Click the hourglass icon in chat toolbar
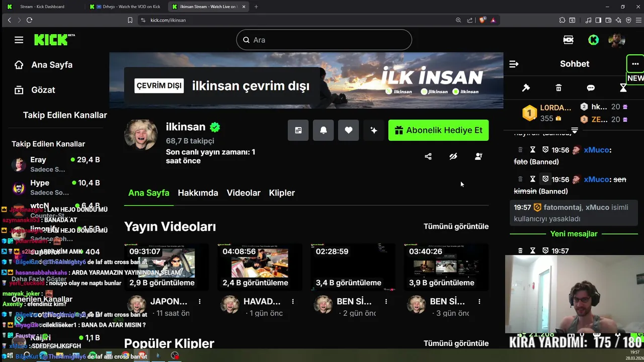This screenshot has height=362, width=644. click(623, 88)
